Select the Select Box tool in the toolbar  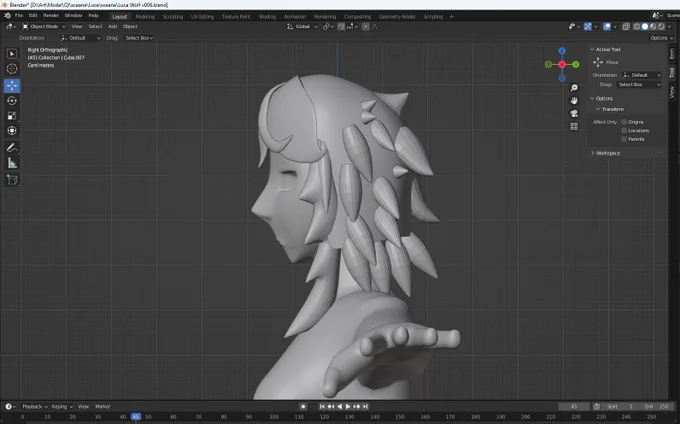(x=12, y=54)
